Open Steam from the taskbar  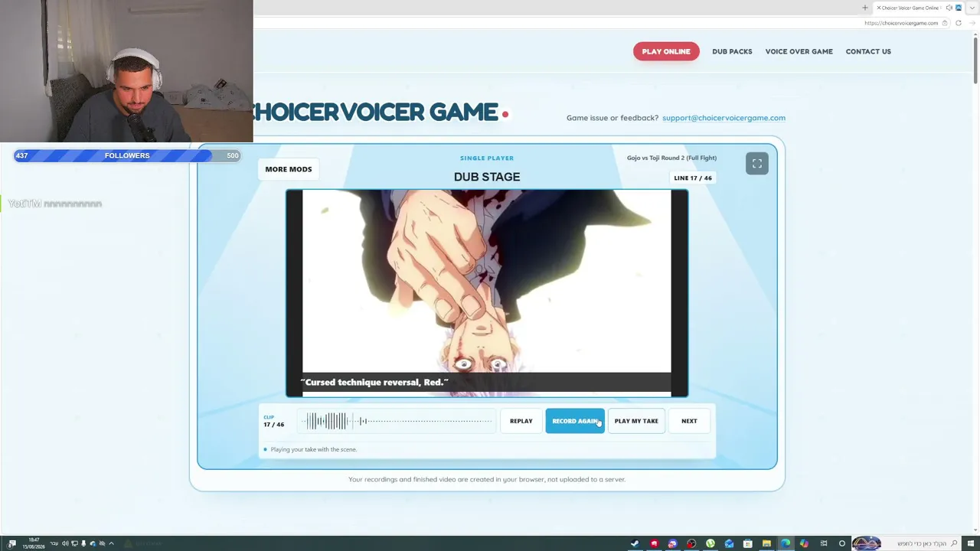tap(635, 543)
